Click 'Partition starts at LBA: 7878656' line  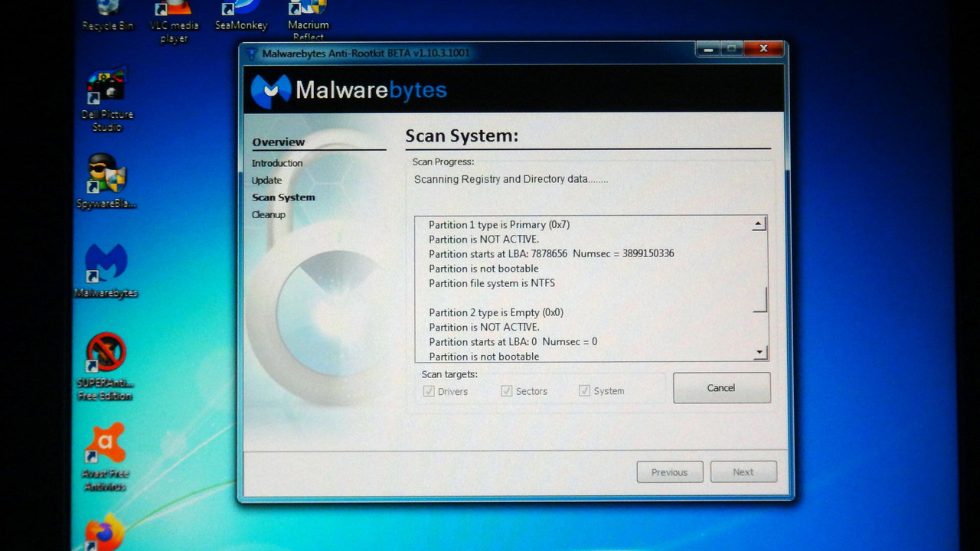tap(551, 254)
